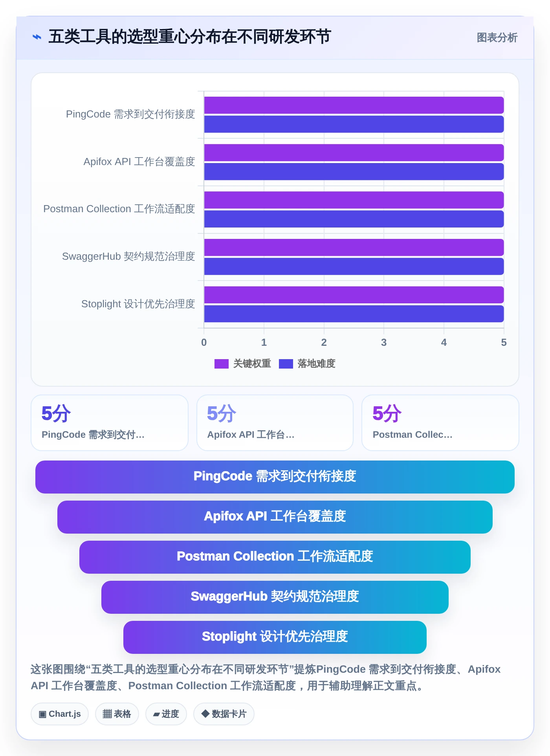This screenshot has height=756, width=550.
Task: Click the x-axis tick label 0
Action: (204, 343)
